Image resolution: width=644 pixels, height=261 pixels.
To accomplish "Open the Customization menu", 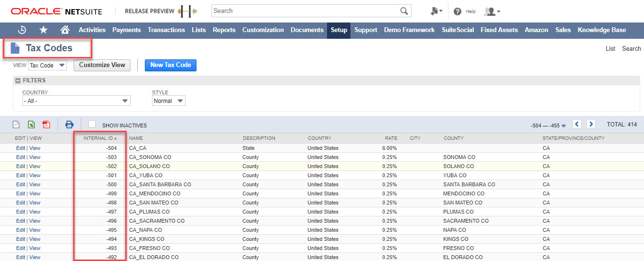I will coord(263,30).
